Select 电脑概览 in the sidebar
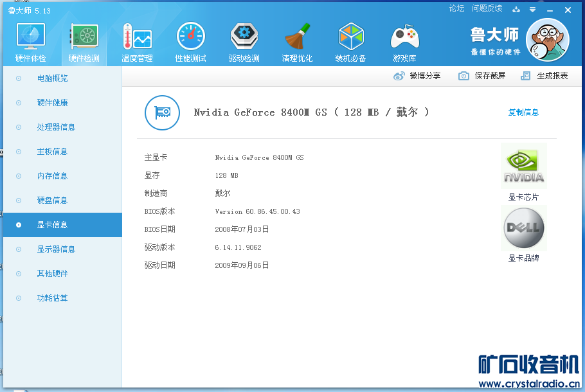The width and height of the screenshot is (585, 392). tap(52, 78)
